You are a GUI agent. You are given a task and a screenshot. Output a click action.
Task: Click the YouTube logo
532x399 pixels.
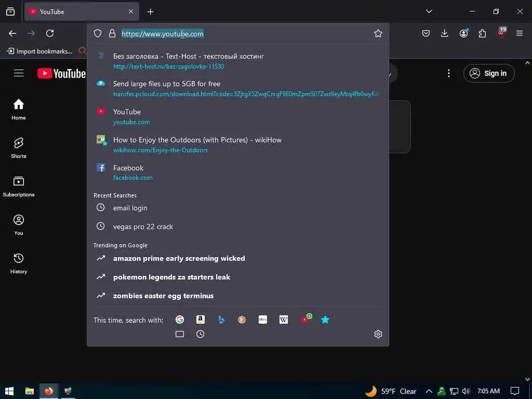tap(61, 73)
